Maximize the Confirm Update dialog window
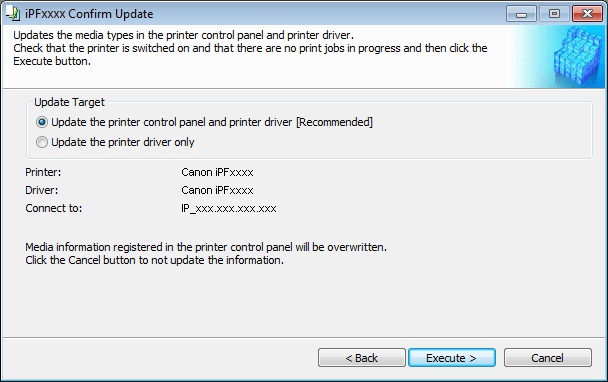 click(x=554, y=14)
